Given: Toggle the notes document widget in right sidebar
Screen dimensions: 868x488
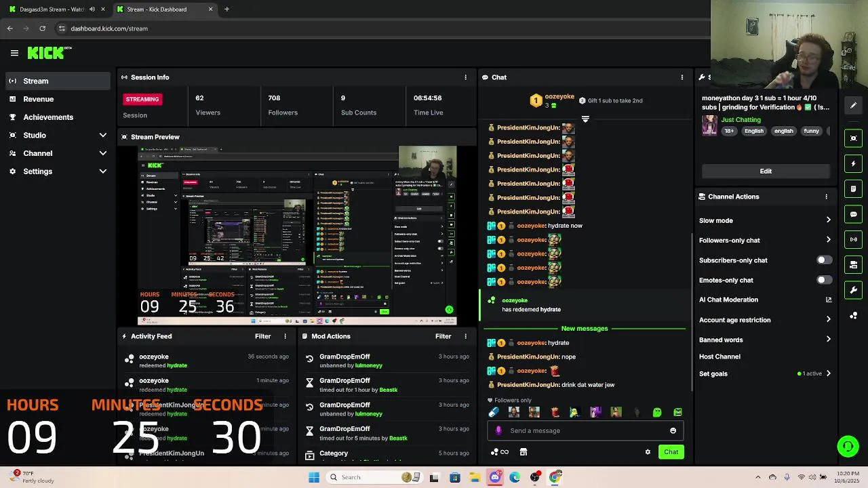Looking at the screenshot, I should [x=854, y=189].
